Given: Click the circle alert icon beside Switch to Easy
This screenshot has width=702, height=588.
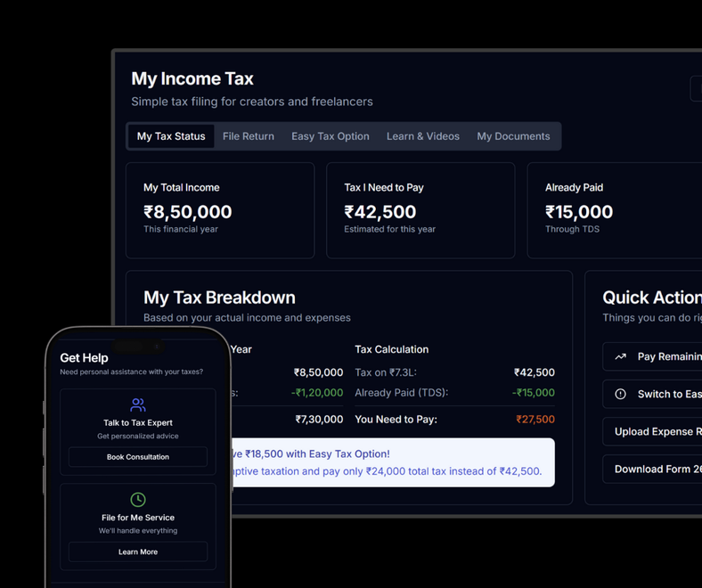Looking at the screenshot, I should (x=621, y=394).
